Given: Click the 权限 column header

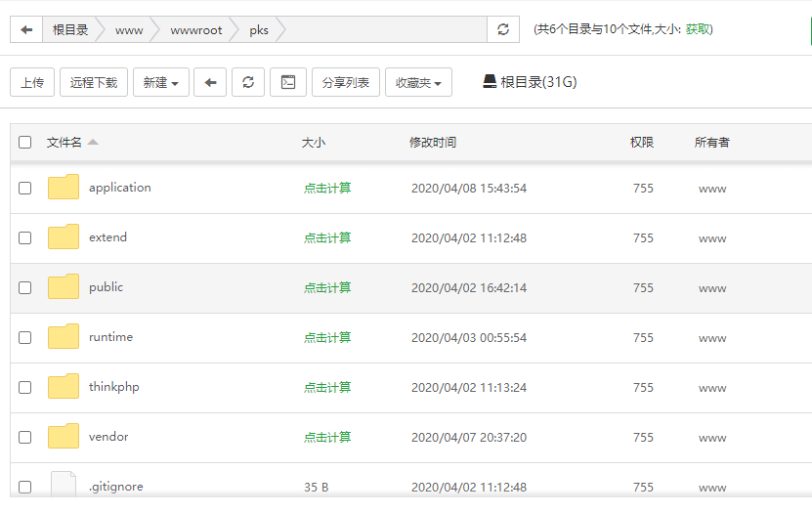Looking at the screenshot, I should (x=642, y=143).
